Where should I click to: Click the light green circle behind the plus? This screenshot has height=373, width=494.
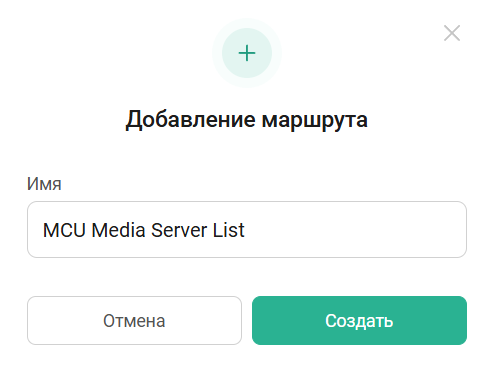[247, 53]
